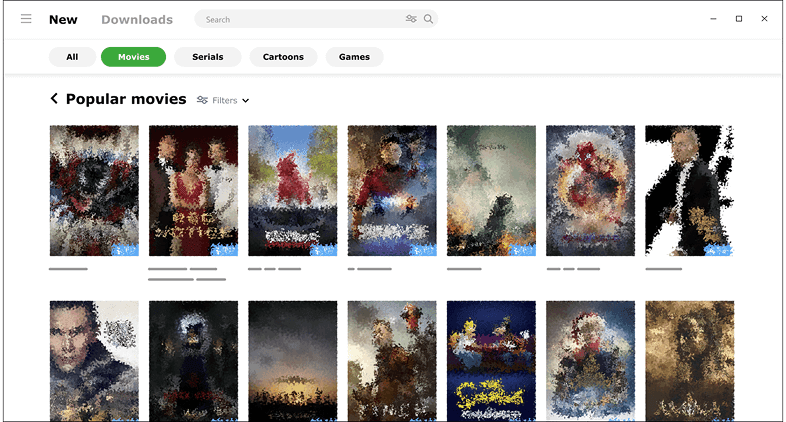The width and height of the screenshot is (786, 422).
Task: Open the poster with woman in red dress
Action: [193, 191]
